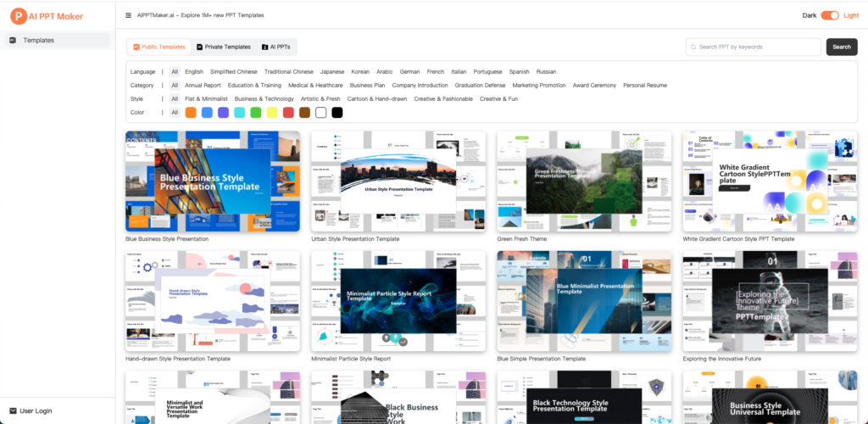
Task: Switch to the Private Templates tab
Action: [x=223, y=47]
